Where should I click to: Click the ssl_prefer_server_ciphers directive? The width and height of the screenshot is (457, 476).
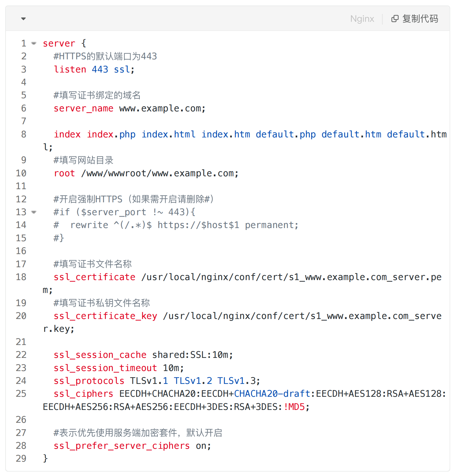tap(122, 446)
